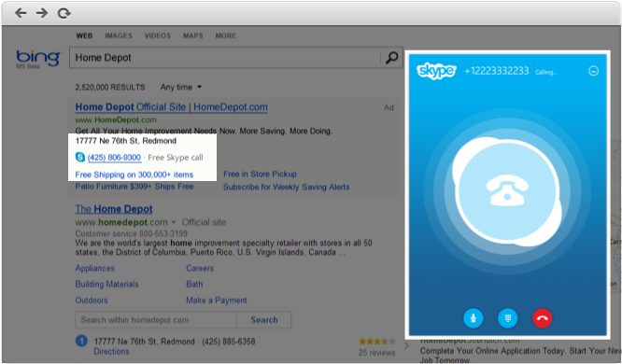Click the Free Skype call label
The height and width of the screenshot is (364, 622).
pos(176,158)
